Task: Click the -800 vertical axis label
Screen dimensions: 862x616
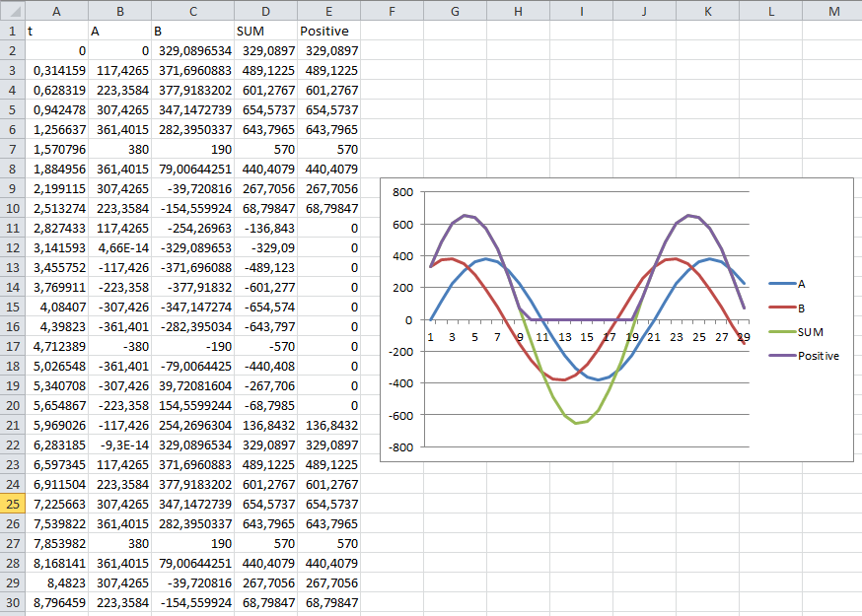Action: 400,447
